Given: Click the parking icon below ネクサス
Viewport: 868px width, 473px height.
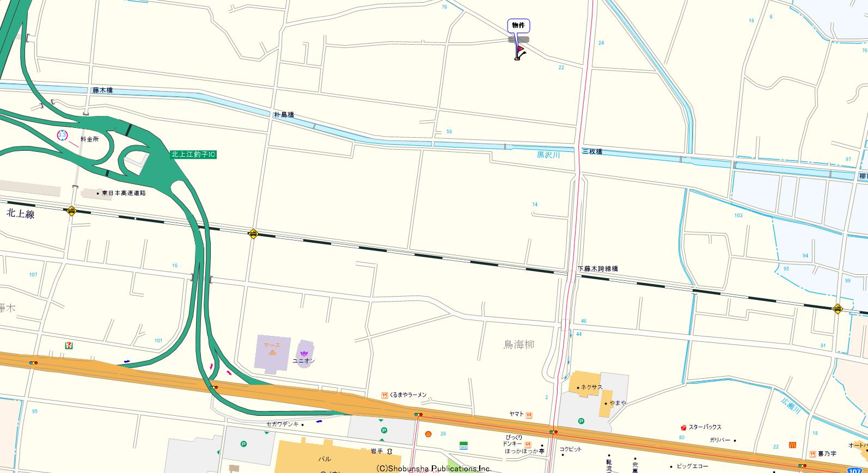Looking at the screenshot, I should pos(580,421).
